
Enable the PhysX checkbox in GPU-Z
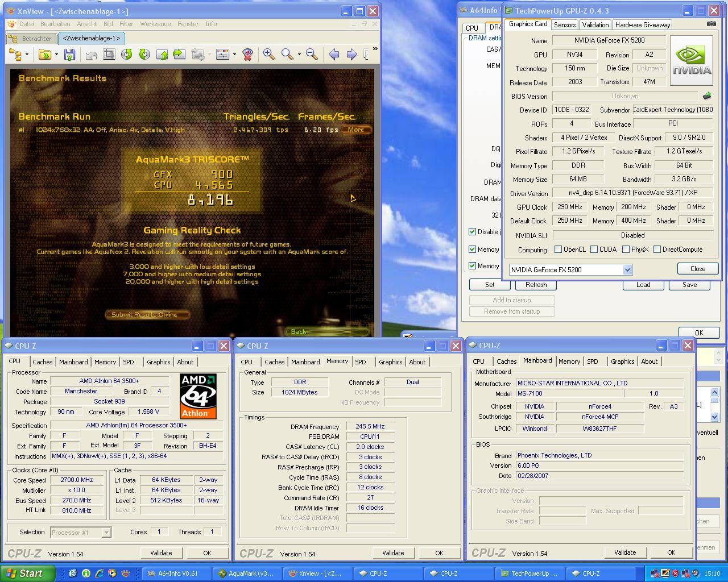click(x=626, y=250)
